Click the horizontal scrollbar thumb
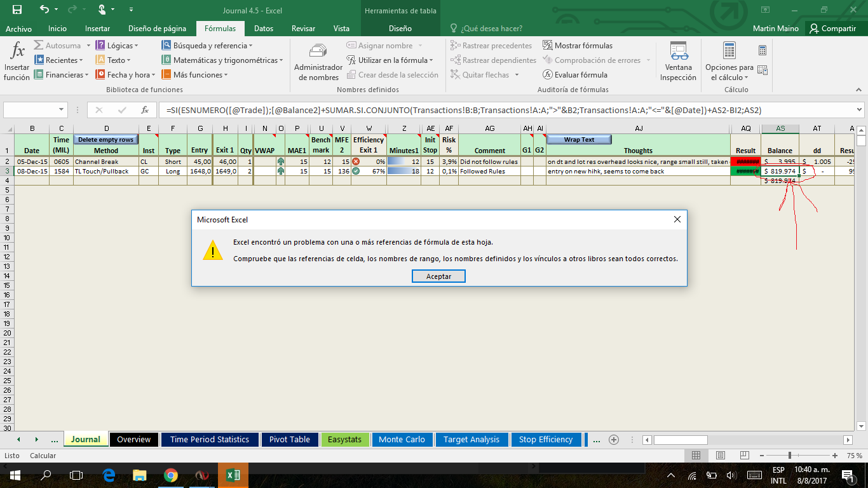Viewport: 868px width, 488px height. [x=681, y=440]
